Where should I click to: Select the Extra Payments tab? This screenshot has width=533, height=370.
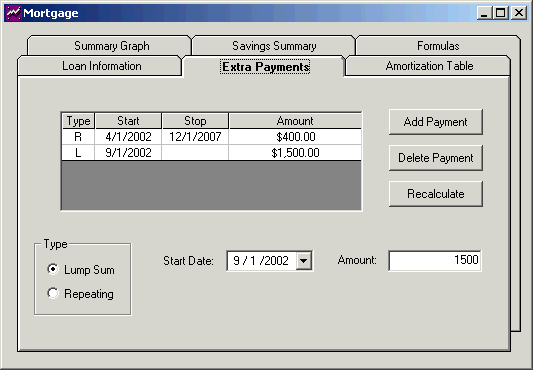pos(265,67)
